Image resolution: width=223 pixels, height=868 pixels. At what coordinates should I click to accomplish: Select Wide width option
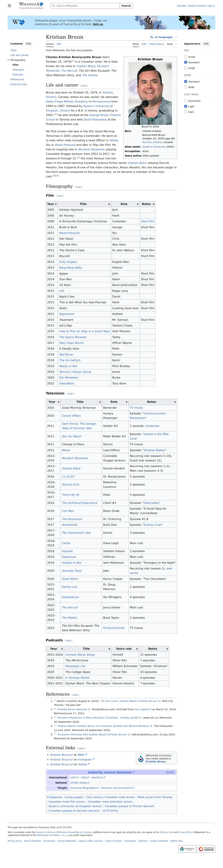click(x=185, y=87)
